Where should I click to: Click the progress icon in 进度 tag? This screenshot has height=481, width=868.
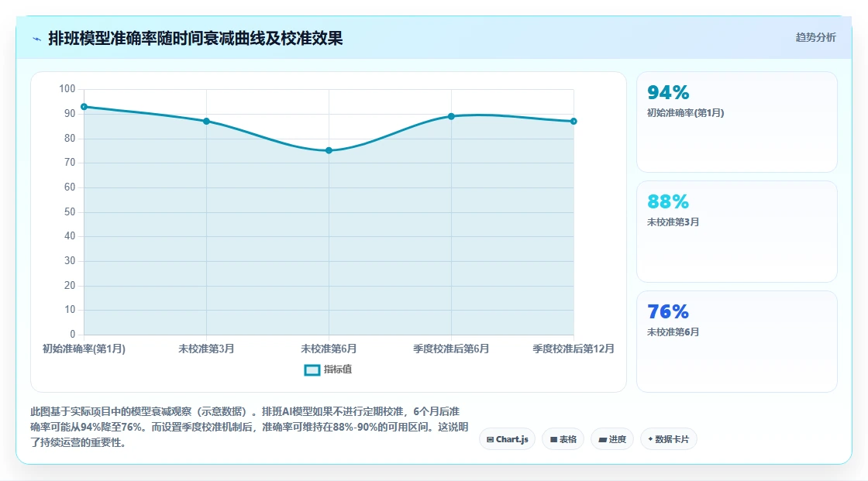pyautogui.click(x=603, y=439)
